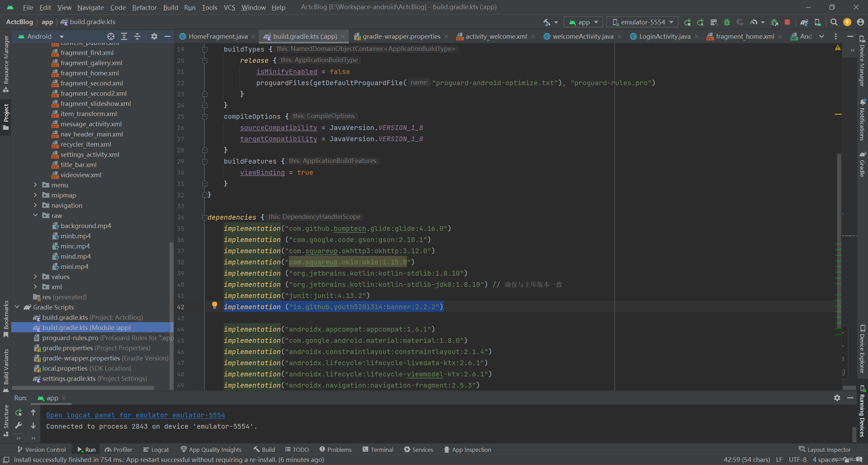Click the account profile avatar icon
868x465 pixels.
coord(860,22)
